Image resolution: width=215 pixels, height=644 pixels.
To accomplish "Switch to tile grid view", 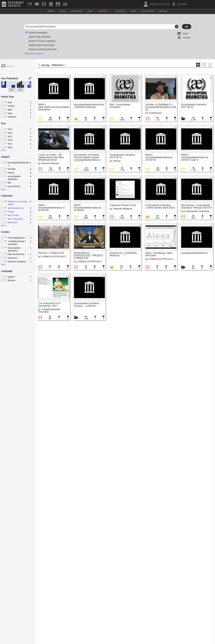I will click(198, 65).
